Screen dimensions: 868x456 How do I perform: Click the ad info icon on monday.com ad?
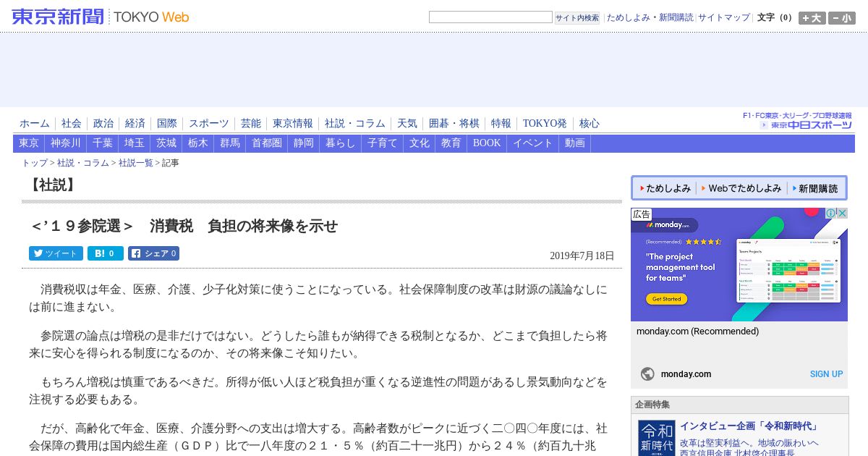(831, 214)
